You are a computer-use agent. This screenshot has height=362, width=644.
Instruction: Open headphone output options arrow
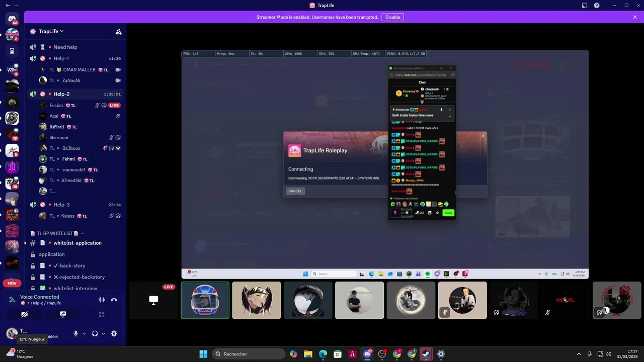pos(103,333)
